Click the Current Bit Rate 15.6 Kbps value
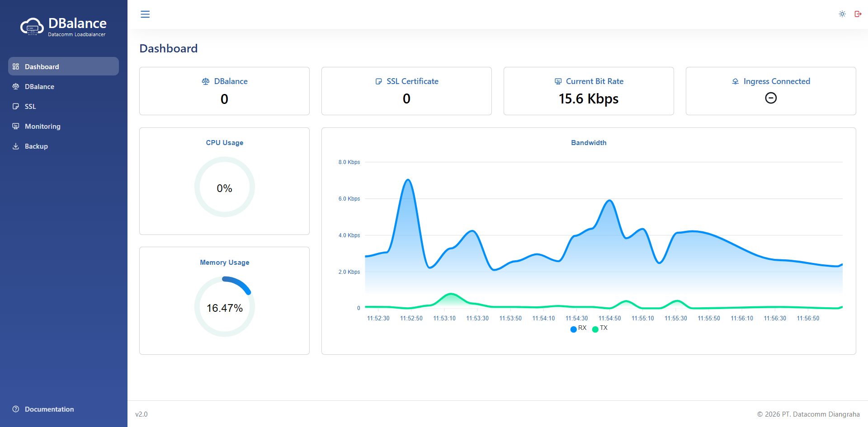The width and height of the screenshot is (868, 427). pos(589,99)
